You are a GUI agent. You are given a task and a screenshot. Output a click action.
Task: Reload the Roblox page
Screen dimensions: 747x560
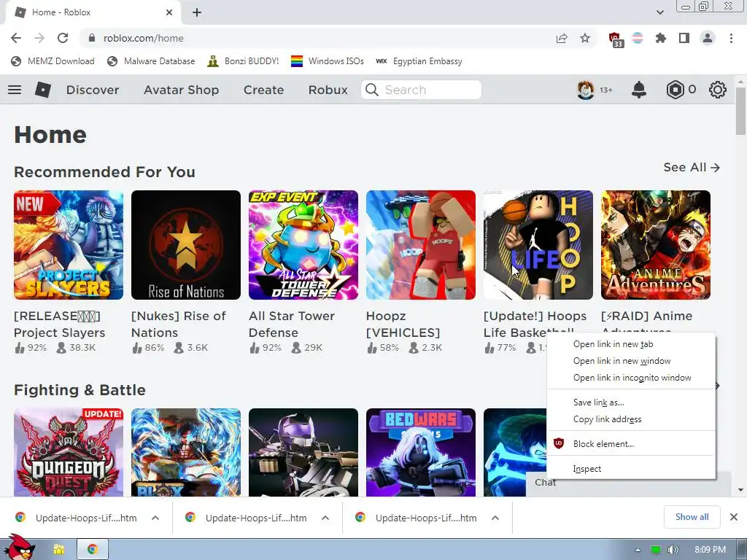[63, 38]
